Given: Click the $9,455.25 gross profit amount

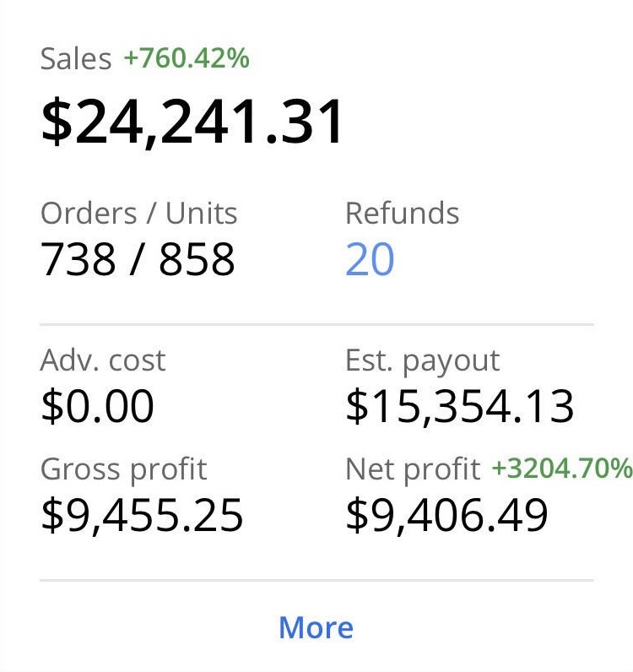Looking at the screenshot, I should (x=142, y=515).
